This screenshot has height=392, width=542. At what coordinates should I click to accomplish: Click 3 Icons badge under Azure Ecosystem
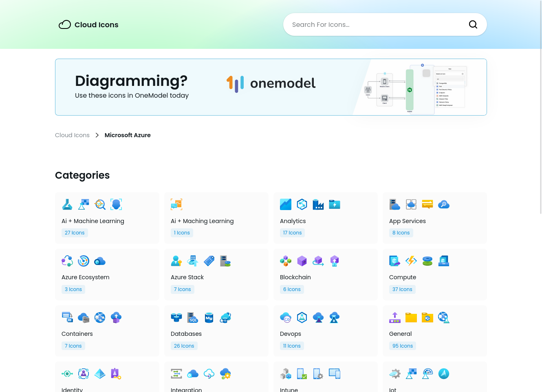(x=73, y=289)
